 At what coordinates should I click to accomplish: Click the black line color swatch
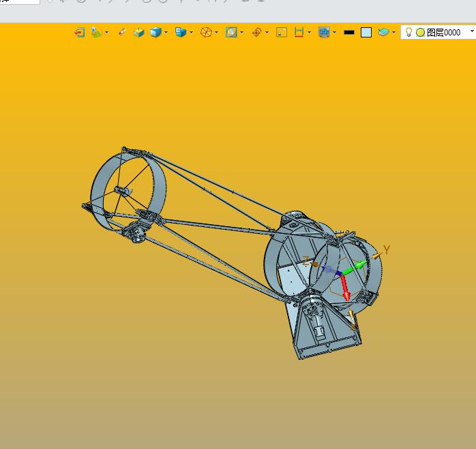349,32
